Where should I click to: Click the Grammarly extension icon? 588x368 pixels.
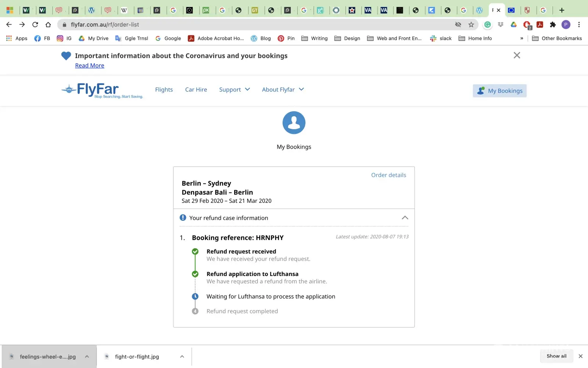pos(487,25)
